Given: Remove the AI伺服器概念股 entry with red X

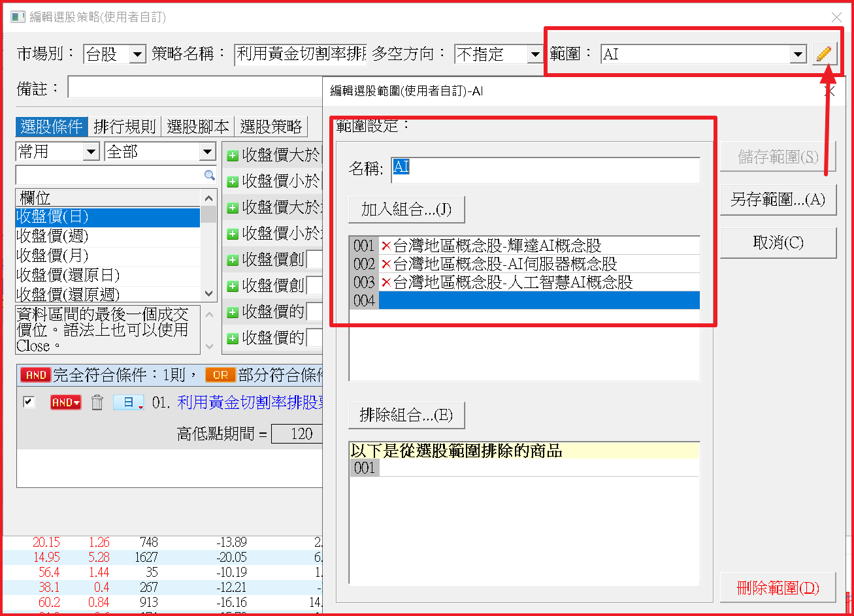Looking at the screenshot, I should [x=386, y=264].
